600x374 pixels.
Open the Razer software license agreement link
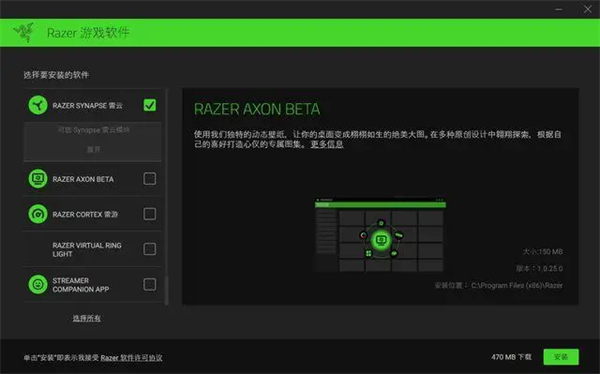click(131, 358)
